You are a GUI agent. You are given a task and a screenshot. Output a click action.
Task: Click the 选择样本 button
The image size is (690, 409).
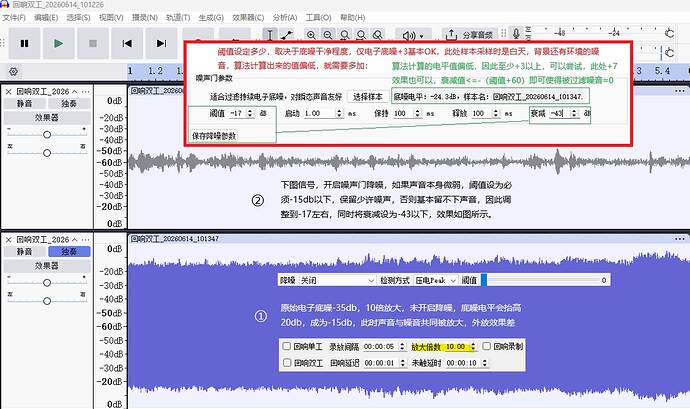click(x=368, y=96)
